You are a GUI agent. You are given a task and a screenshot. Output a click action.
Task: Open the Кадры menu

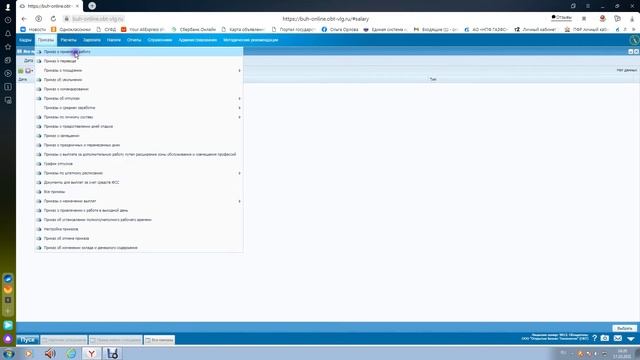tap(25, 40)
